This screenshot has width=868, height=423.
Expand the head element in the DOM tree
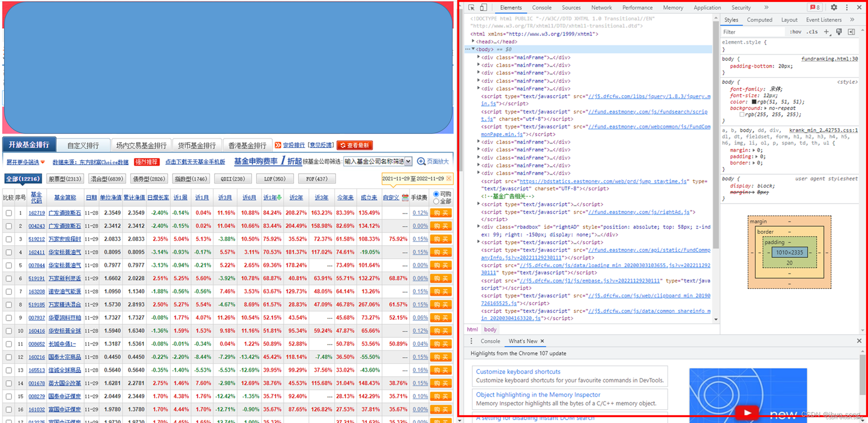click(473, 41)
